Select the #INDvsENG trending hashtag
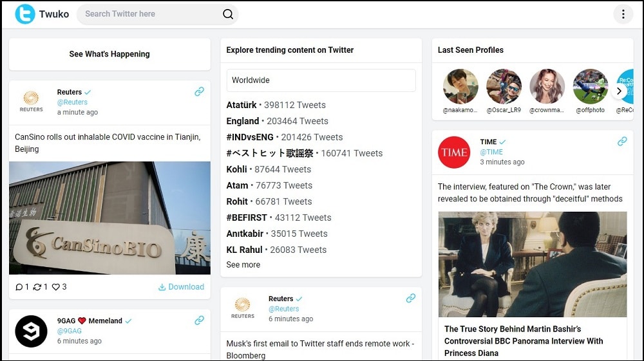644x361 pixels. (250, 137)
